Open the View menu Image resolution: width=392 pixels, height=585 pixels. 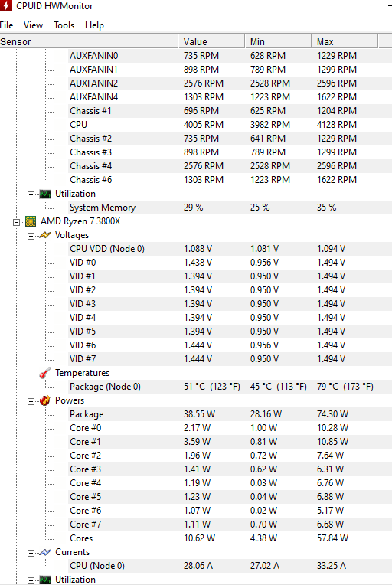33,25
